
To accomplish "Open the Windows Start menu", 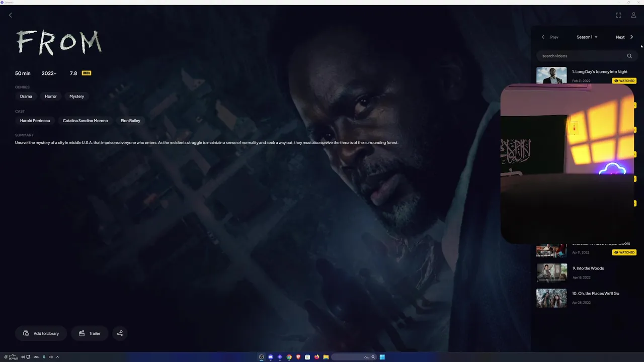I will [382, 357].
